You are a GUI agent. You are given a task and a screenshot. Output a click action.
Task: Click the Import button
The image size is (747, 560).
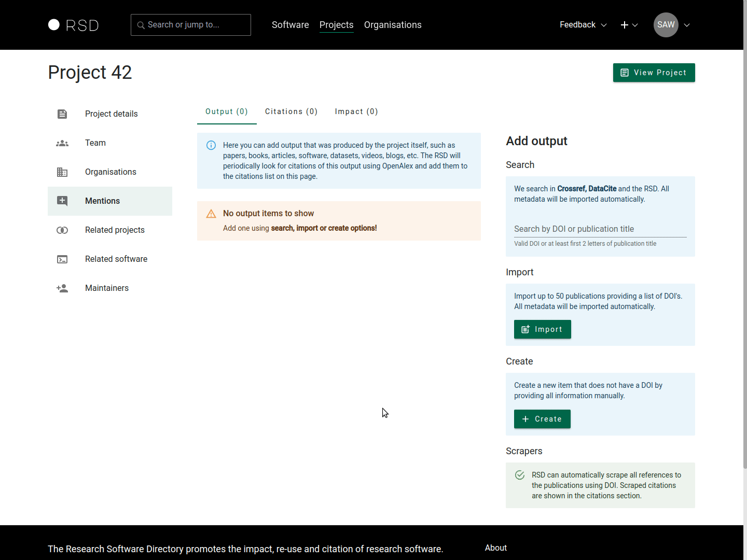click(x=542, y=329)
